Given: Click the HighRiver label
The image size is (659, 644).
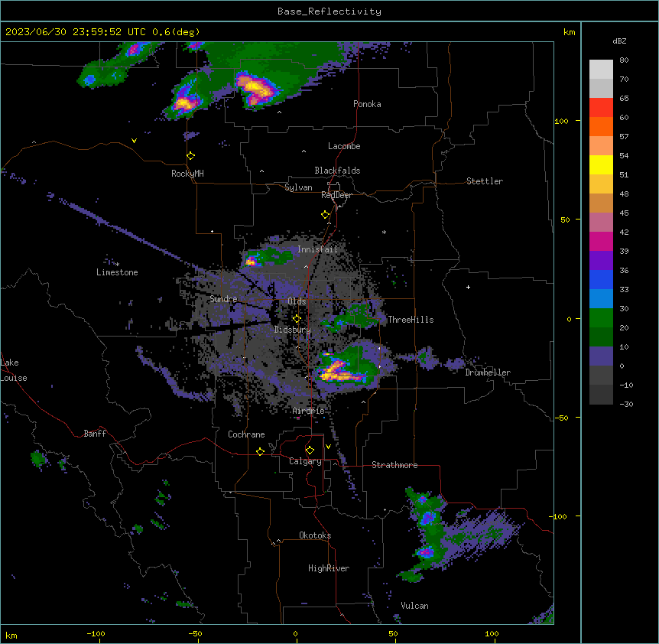Looking at the screenshot, I should click(329, 568).
